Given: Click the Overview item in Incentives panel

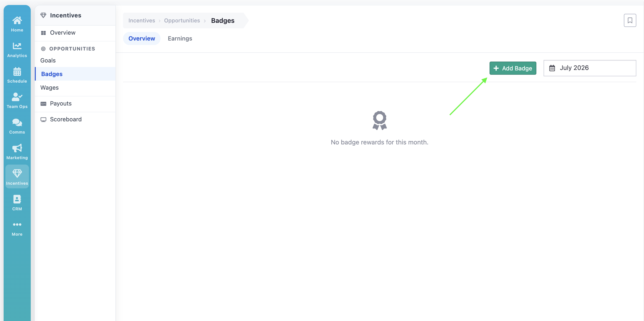Looking at the screenshot, I should click(75, 33).
